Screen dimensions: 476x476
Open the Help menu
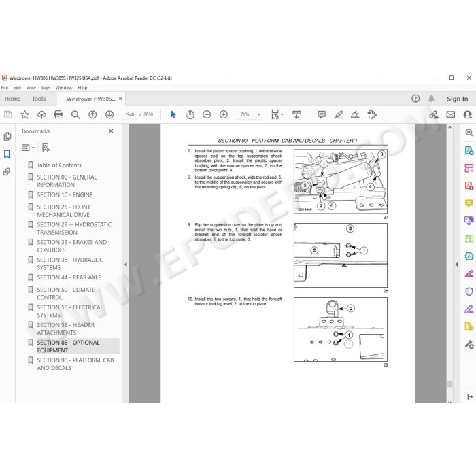(82, 88)
